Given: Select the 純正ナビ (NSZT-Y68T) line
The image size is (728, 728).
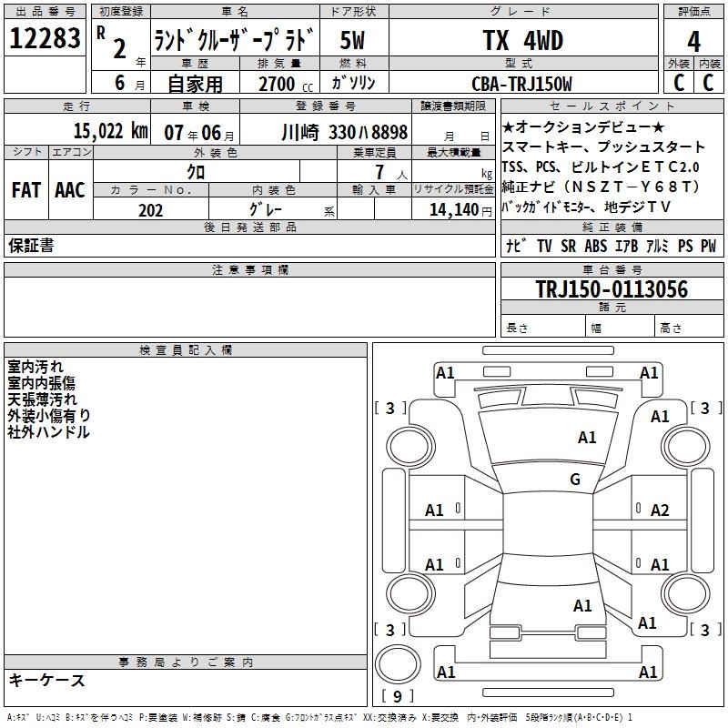Looking at the screenshot, I should point(602,187).
